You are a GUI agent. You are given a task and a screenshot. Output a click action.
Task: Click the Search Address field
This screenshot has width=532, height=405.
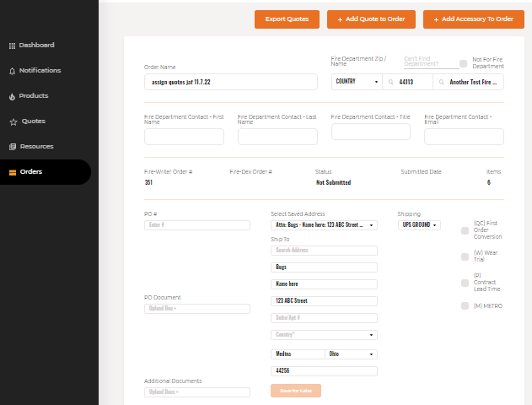pyautogui.click(x=324, y=251)
